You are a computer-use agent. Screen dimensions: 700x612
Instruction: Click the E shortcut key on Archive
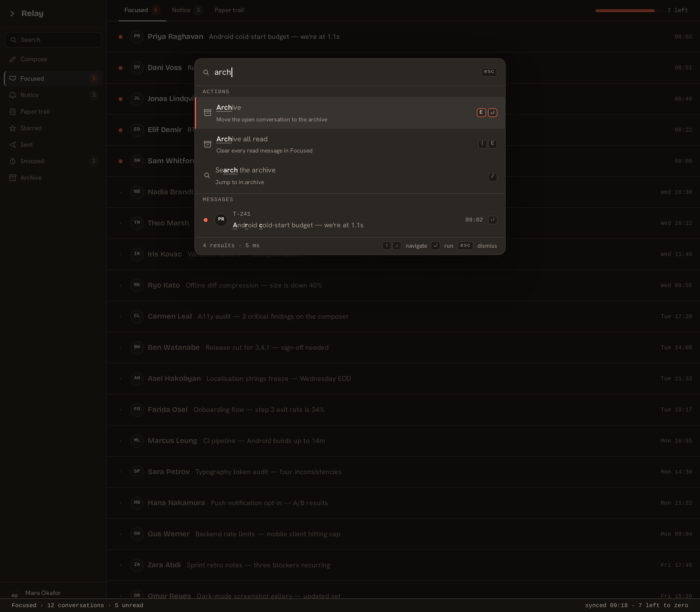pyautogui.click(x=481, y=112)
